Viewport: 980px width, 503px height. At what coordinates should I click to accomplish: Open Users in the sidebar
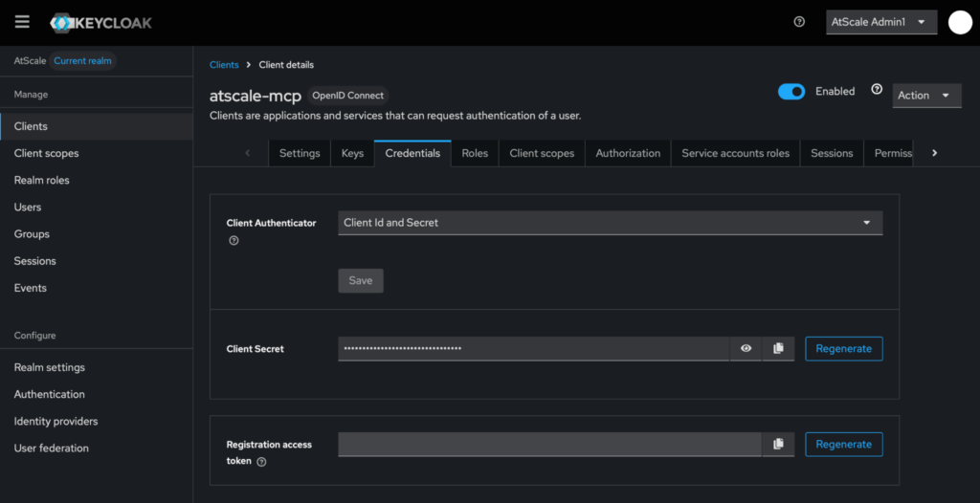point(97,207)
